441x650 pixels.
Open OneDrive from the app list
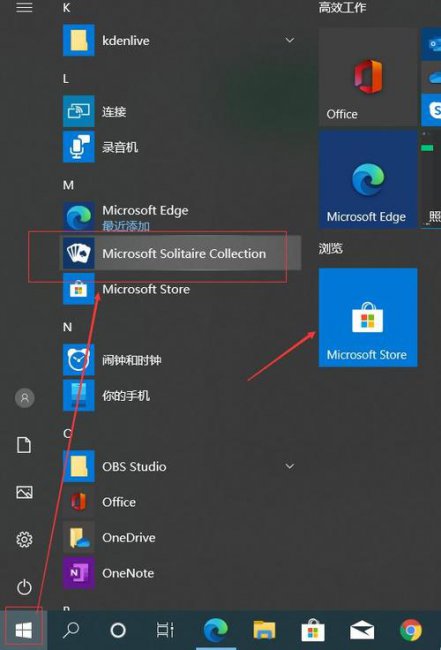coord(179,538)
